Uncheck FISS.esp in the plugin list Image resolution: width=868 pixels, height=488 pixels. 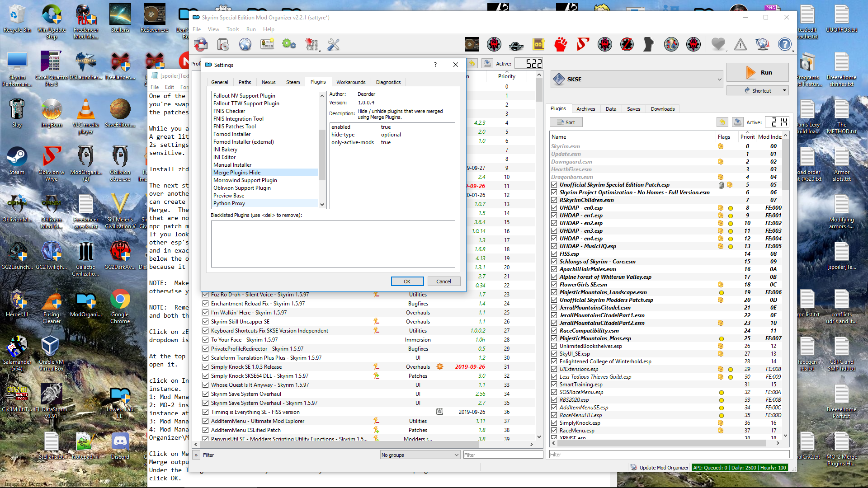[554, 254]
